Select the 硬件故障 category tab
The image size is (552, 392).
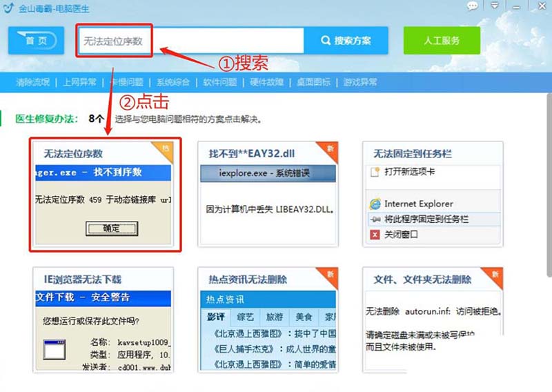267,82
